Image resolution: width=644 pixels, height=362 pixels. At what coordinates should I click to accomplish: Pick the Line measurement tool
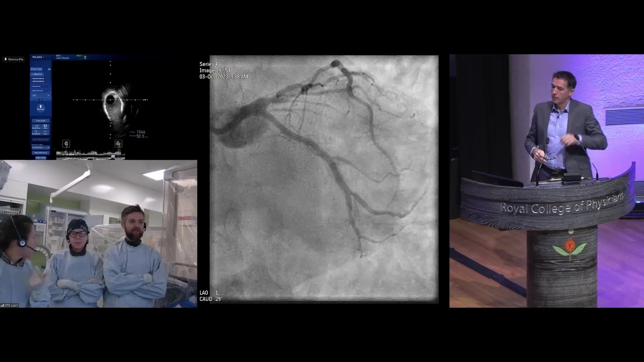[x=45, y=132]
